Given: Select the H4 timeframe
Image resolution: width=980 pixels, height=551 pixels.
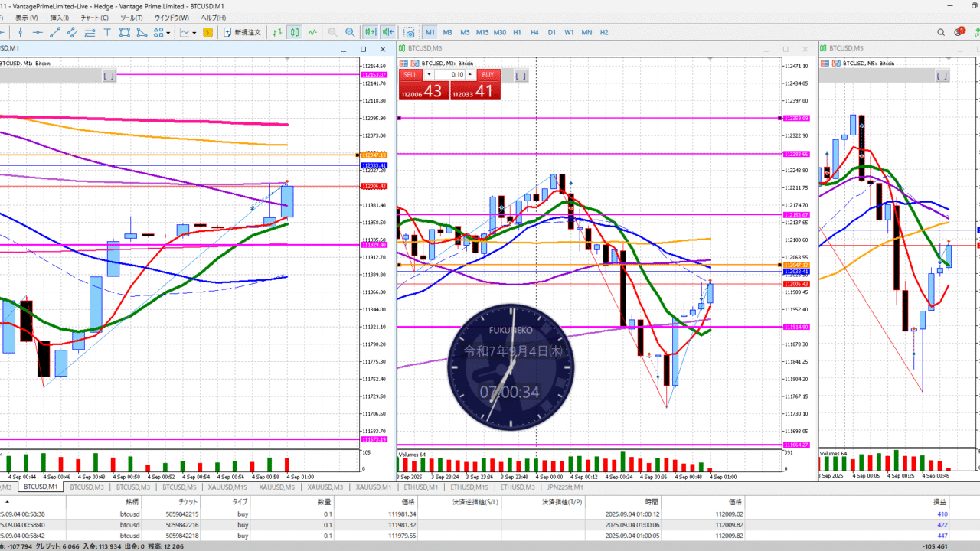Looking at the screenshot, I should (534, 32).
